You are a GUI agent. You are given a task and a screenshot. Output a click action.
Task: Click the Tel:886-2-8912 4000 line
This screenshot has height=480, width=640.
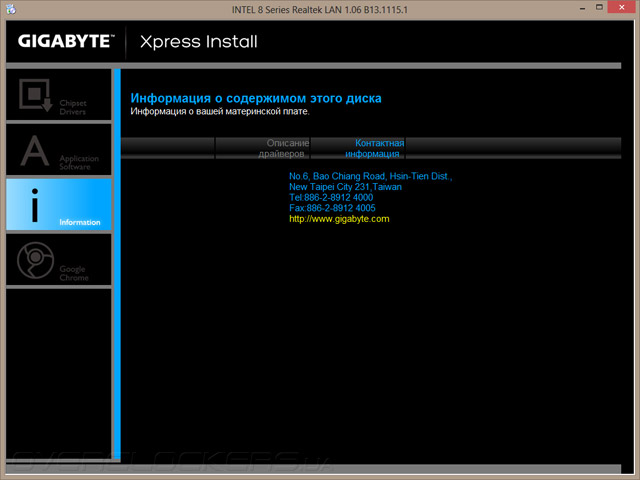point(331,198)
